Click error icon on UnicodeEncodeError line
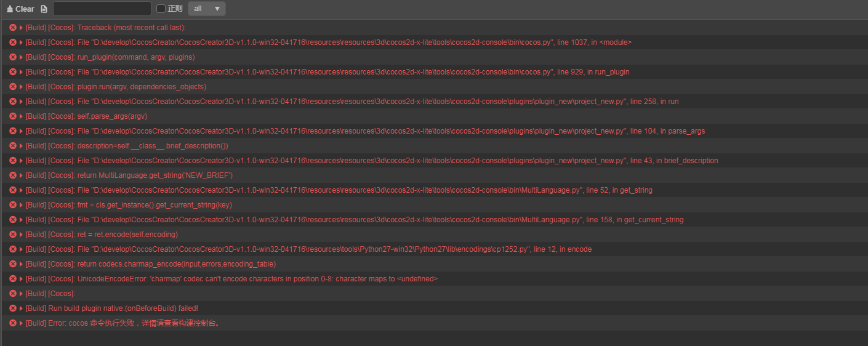Viewport: 868px width, 346px height. [13, 279]
